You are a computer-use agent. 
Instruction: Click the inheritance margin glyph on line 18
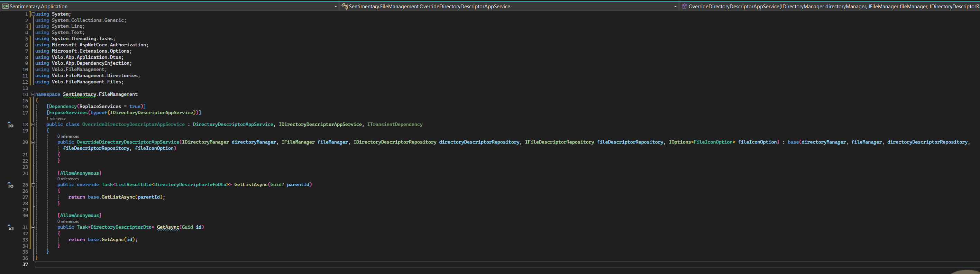click(11, 125)
